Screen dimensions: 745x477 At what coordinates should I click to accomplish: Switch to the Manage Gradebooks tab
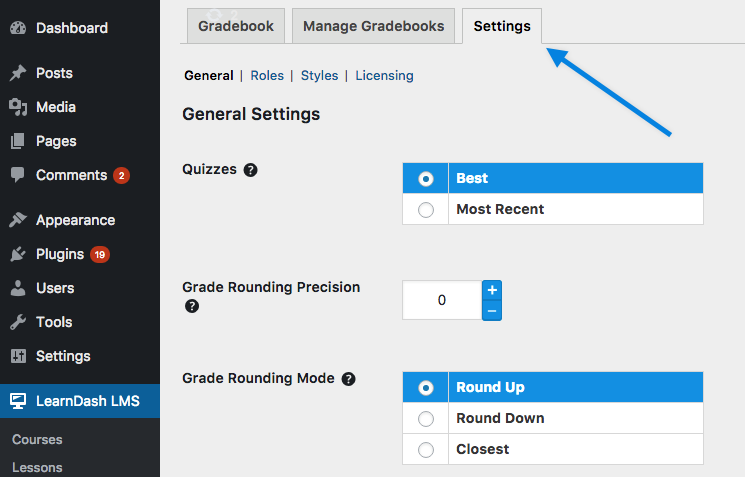tap(373, 26)
